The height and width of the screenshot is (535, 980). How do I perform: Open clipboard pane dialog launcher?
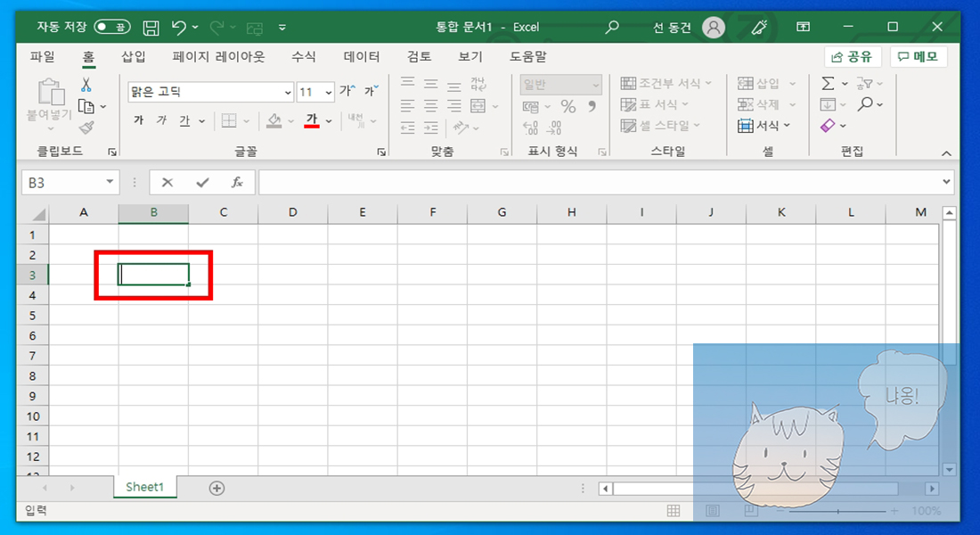click(112, 152)
